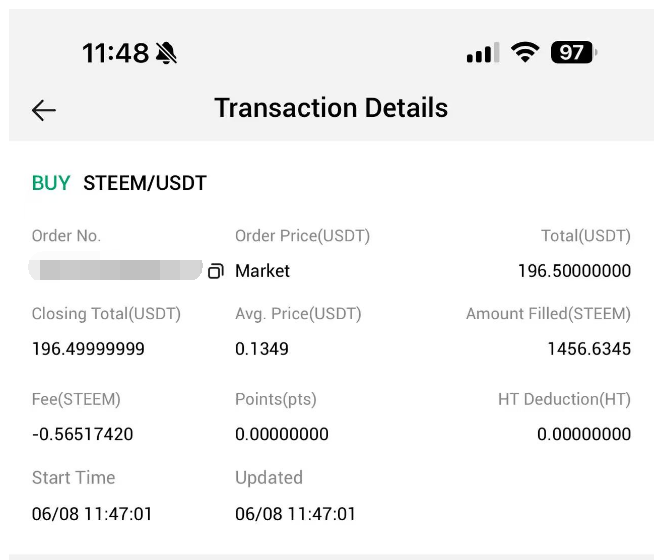The width and height of the screenshot is (656, 560).
Task: Tap the STEEM/USDT pair name
Action: pyautogui.click(x=145, y=183)
